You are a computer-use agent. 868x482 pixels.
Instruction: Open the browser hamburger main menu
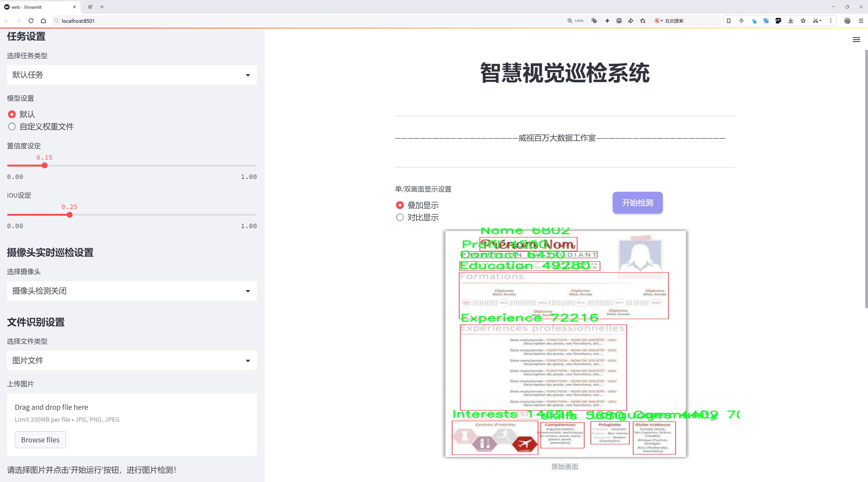coord(861,21)
